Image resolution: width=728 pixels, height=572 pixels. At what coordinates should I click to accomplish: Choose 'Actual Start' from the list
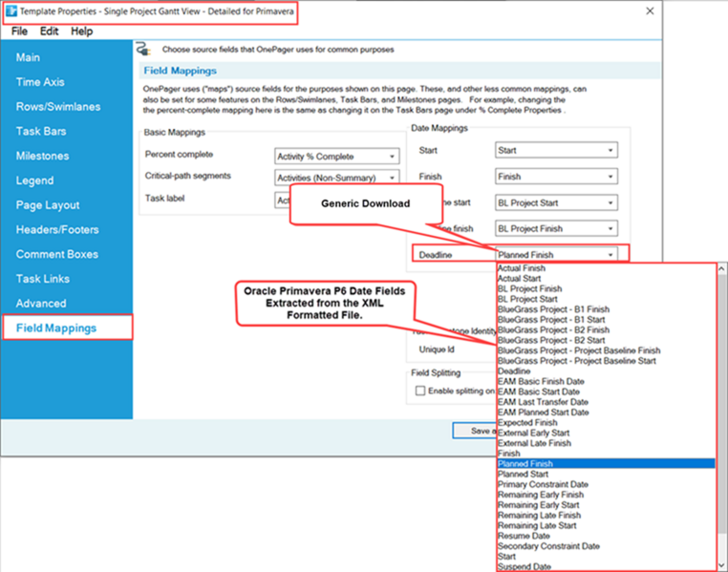pos(606,278)
